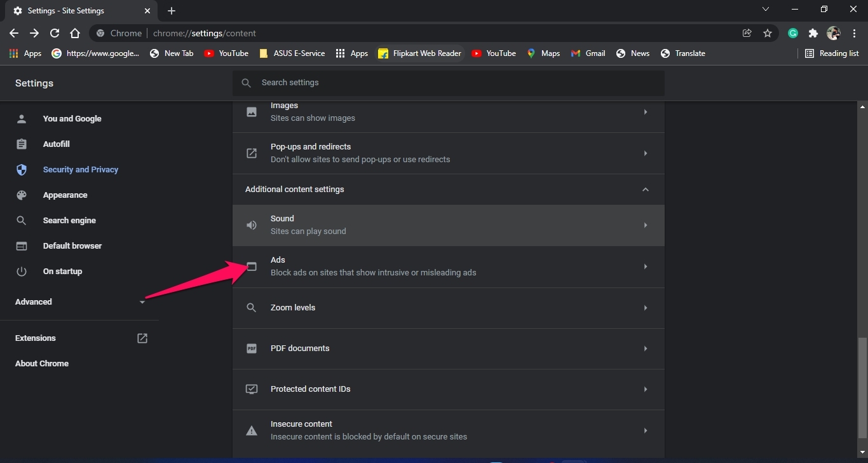Open the profile avatar menu
The height and width of the screenshot is (463, 868).
[834, 33]
